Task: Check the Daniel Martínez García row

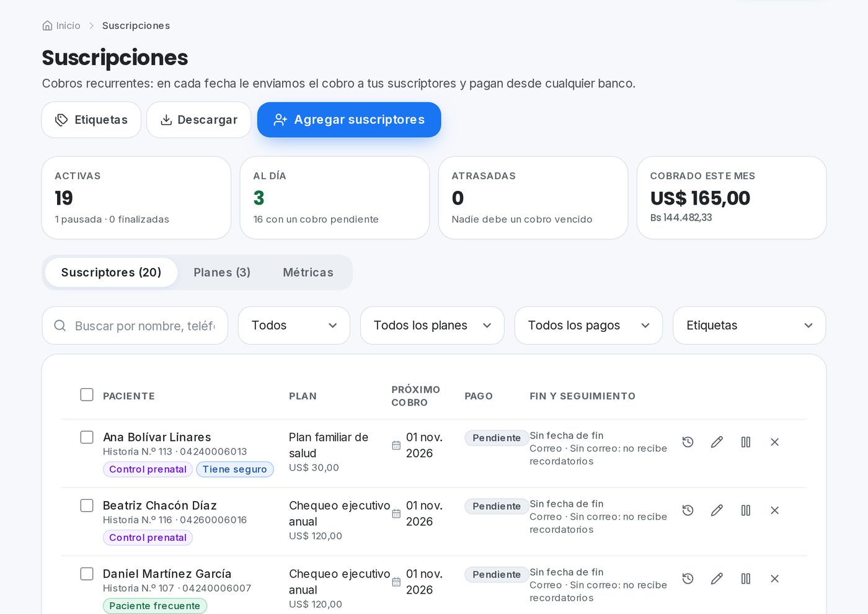Action: click(x=87, y=574)
